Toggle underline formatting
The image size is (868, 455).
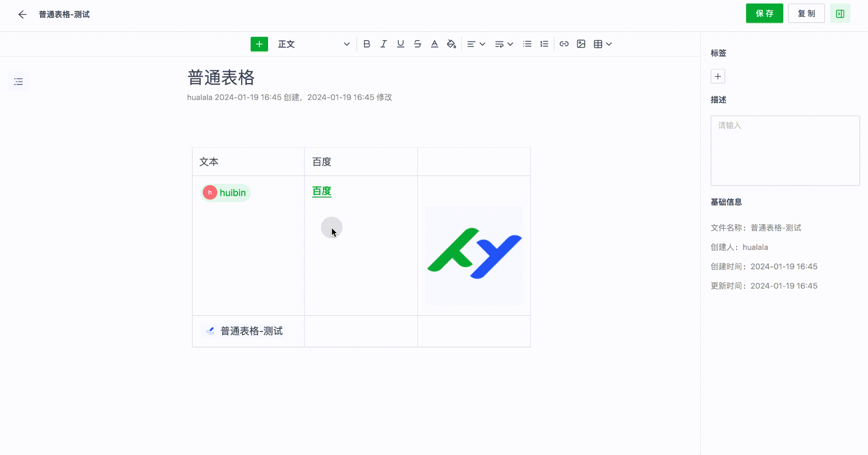tap(400, 44)
